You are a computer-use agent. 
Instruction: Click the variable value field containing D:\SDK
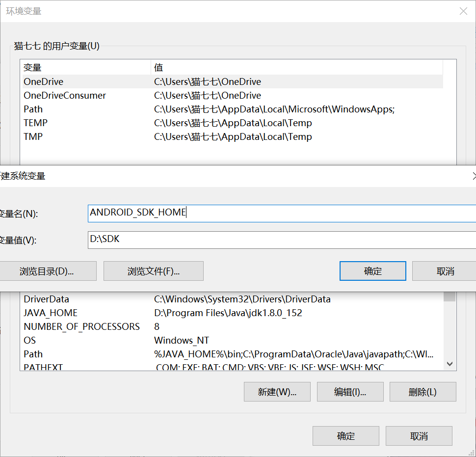pos(282,240)
